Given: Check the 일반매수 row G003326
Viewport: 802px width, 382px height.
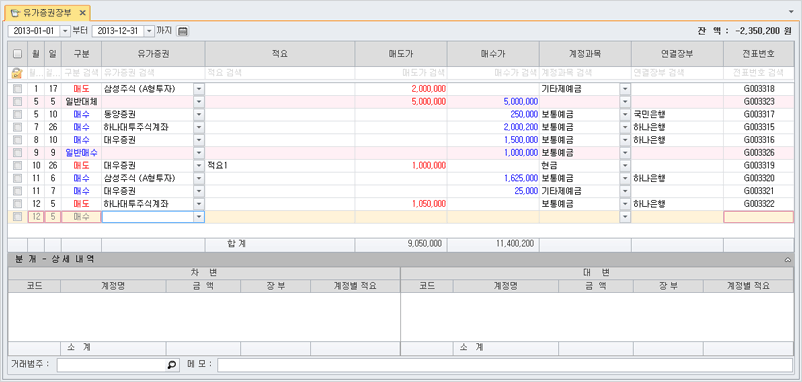Looking at the screenshot, I should point(17,153).
